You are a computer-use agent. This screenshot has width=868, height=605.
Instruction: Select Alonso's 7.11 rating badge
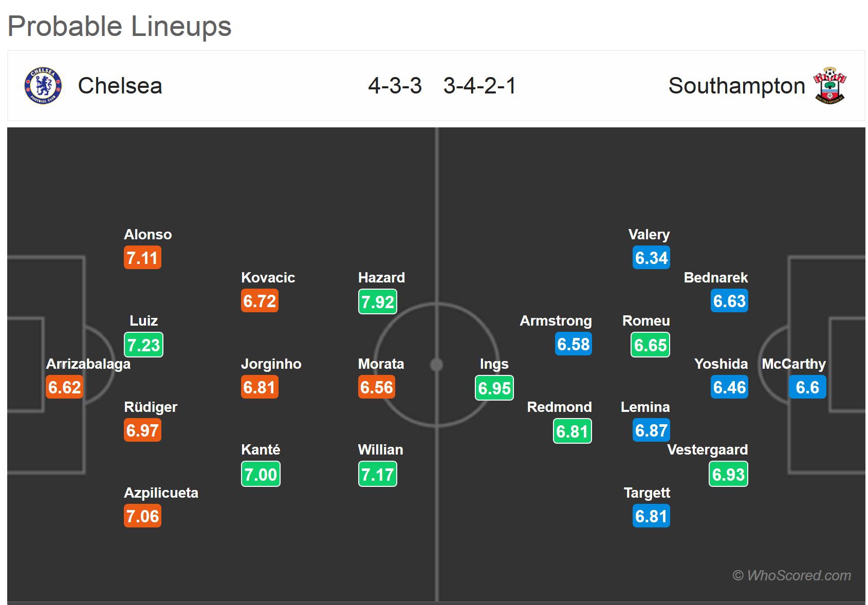coord(142,258)
